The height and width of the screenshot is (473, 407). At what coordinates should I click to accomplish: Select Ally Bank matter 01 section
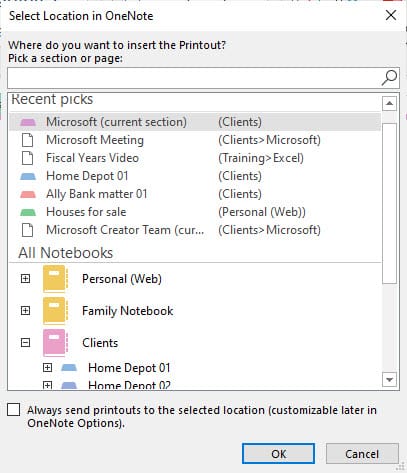point(195,194)
